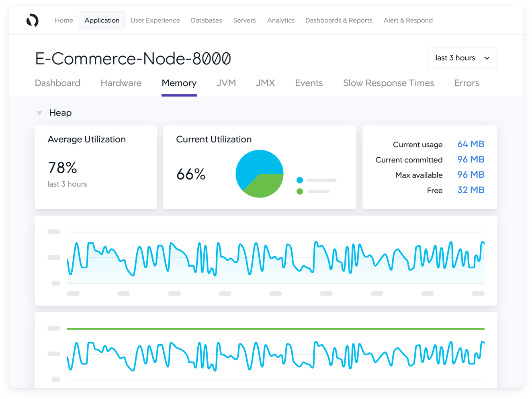Go to Alert & Respond
532x399 pixels.
pos(408,20)
